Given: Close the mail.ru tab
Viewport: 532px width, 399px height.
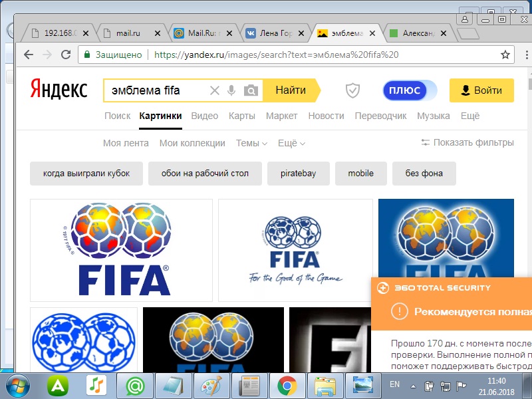Looking at the screenshot, I should (x=158, y=33).
